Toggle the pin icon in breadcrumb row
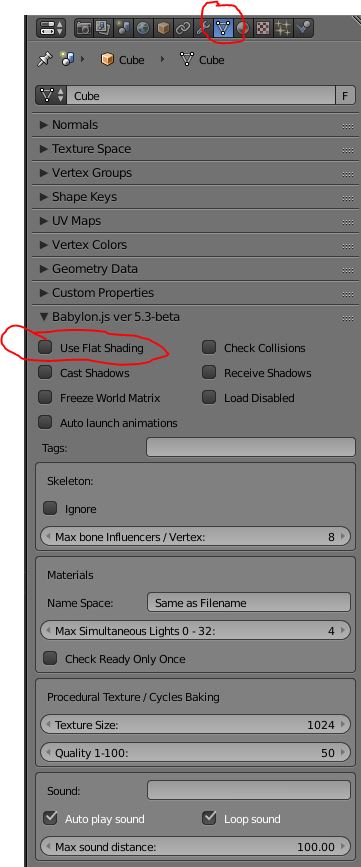Image resolution: width=361 pixels, height=867 pixels. point(44,60)
